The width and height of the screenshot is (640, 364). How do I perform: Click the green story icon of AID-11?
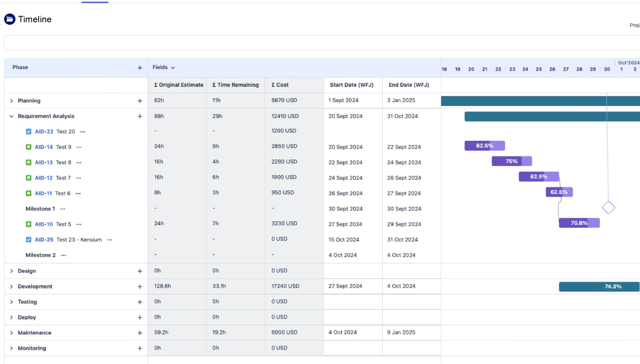click(x=28, y=193)
